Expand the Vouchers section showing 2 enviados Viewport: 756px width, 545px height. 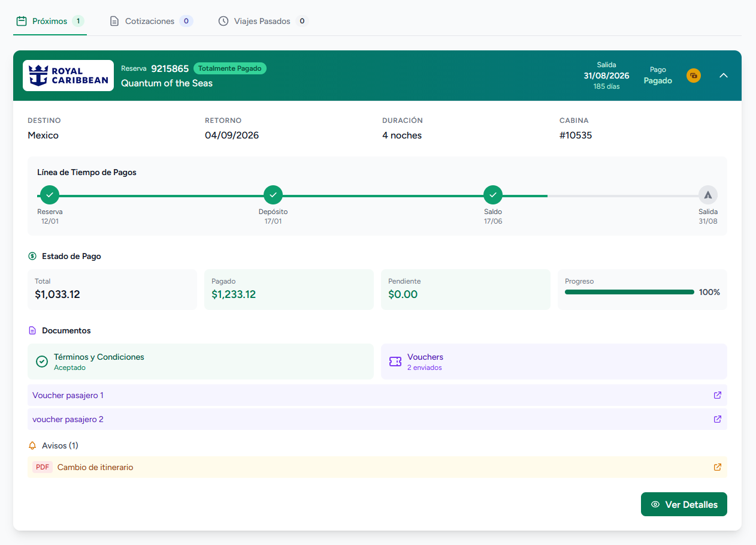click(554, 362)
